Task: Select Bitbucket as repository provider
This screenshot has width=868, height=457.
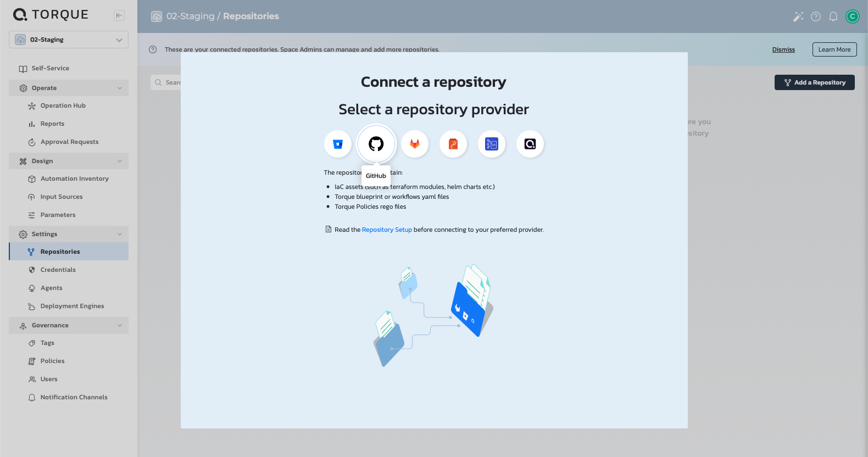Action: pos(338,144)
